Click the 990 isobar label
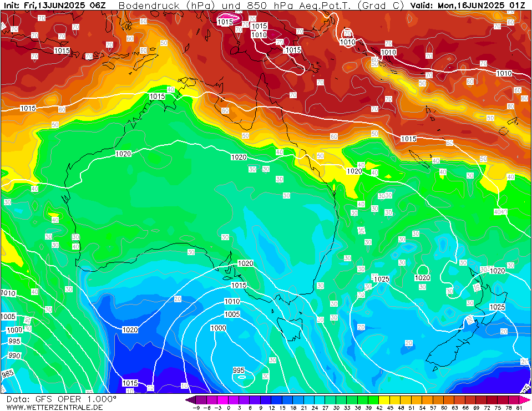 14,356
